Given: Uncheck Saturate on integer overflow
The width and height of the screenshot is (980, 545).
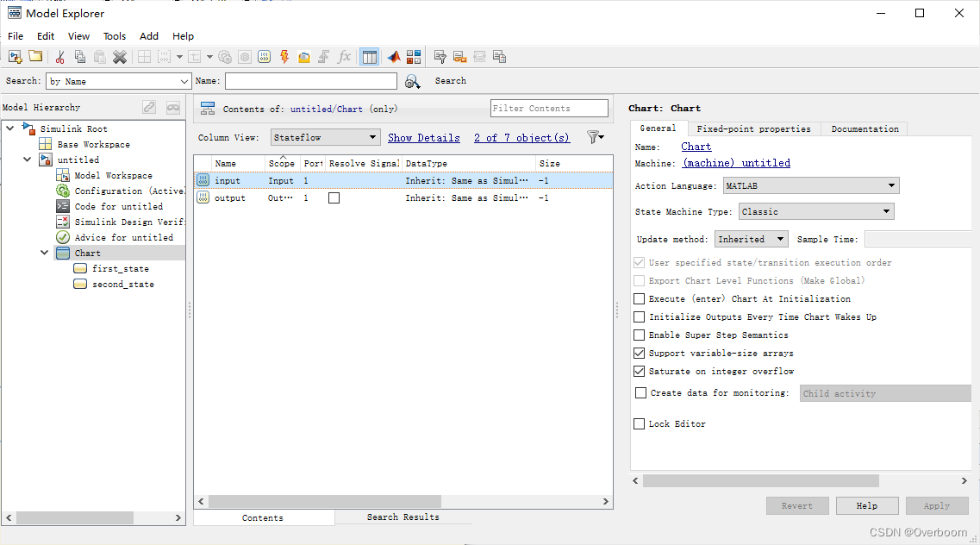Looking at the screenshot, I should (640, 372).
